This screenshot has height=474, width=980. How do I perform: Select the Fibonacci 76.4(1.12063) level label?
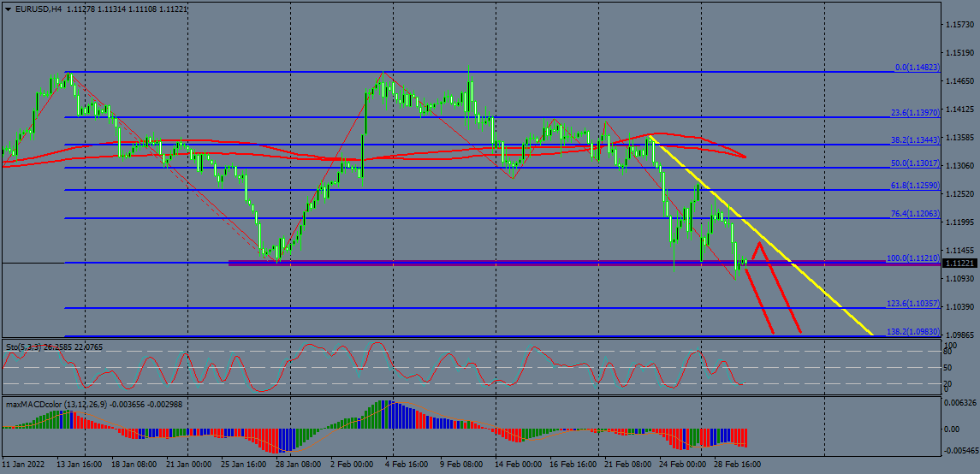pyautogui.click(x=915, y=214)
